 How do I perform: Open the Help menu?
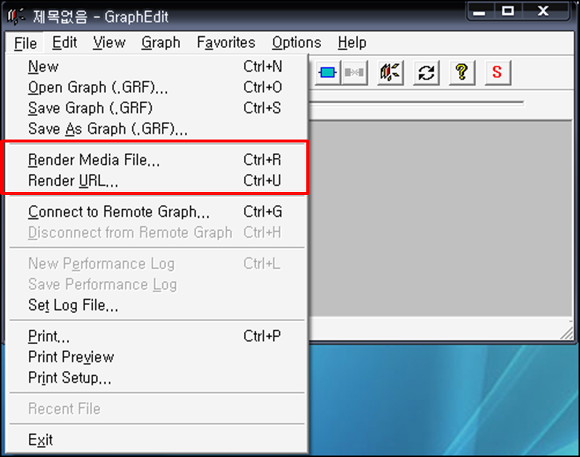point(352,43)
